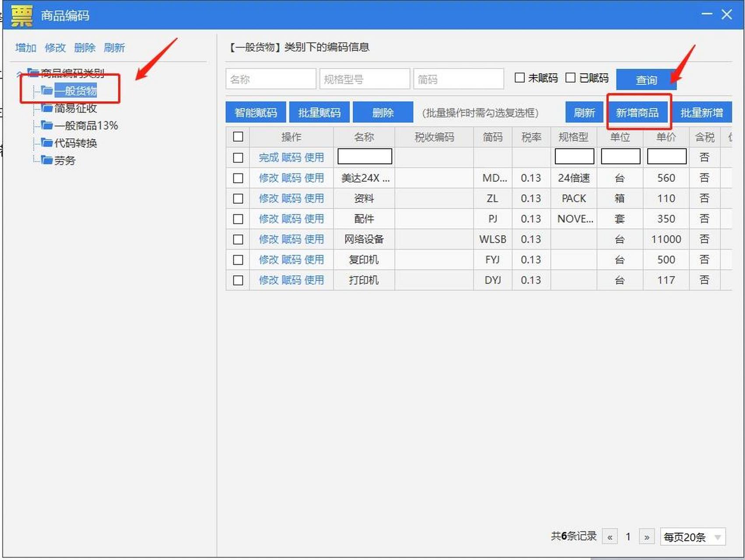The image size is (745, 560).
Task: Go to the next page with »
Action: 647,537
